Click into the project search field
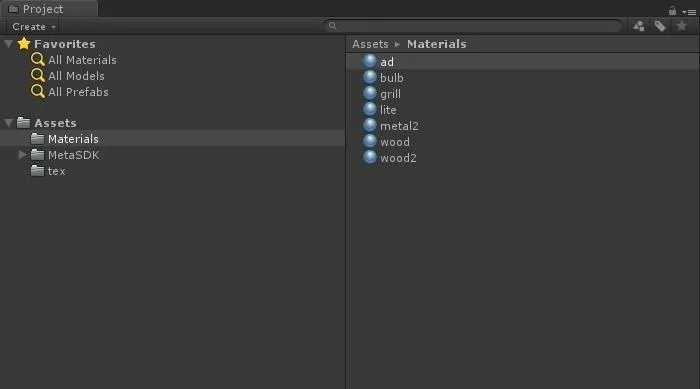The width and height of the screenshot is (700, 389). (474, 26)
